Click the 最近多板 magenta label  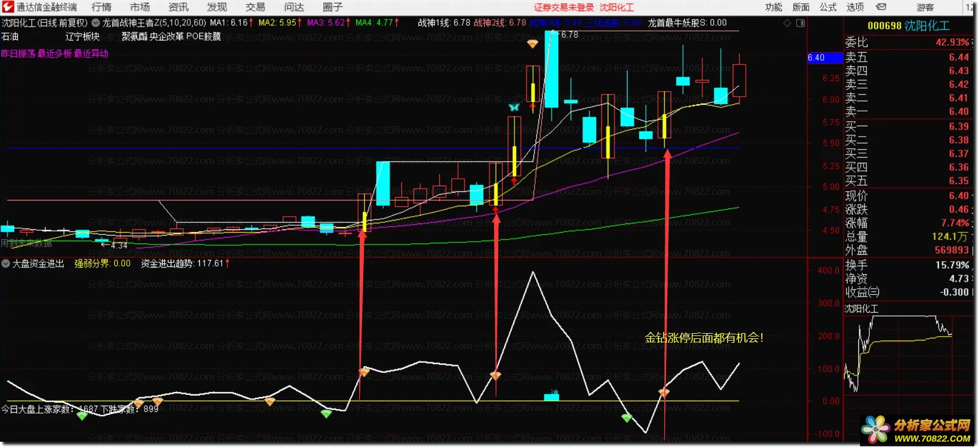coord(55,54)
